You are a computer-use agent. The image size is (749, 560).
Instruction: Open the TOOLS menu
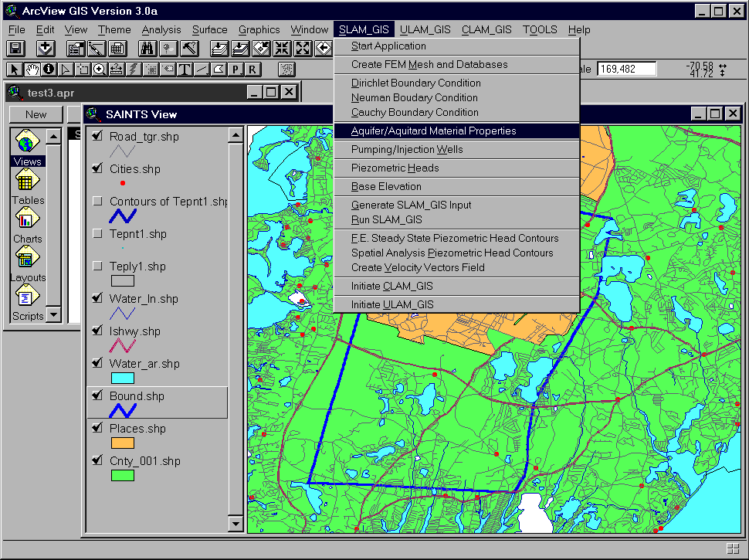click(x=540, y=29)
